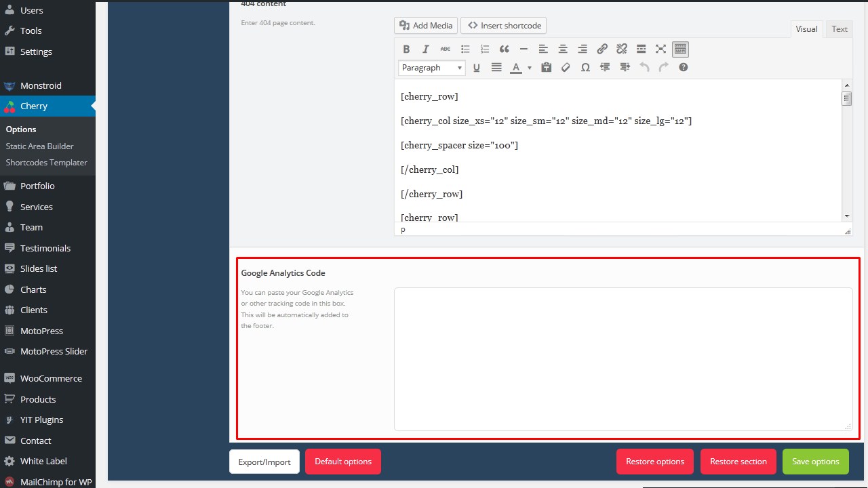Insert Read More tag

(642, 49)
